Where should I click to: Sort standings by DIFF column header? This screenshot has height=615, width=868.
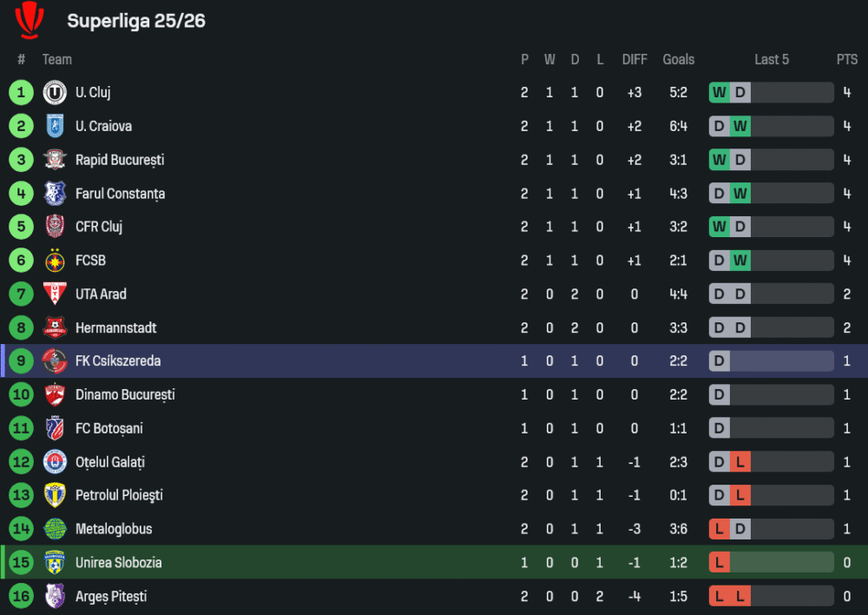[x=635, y=59]
